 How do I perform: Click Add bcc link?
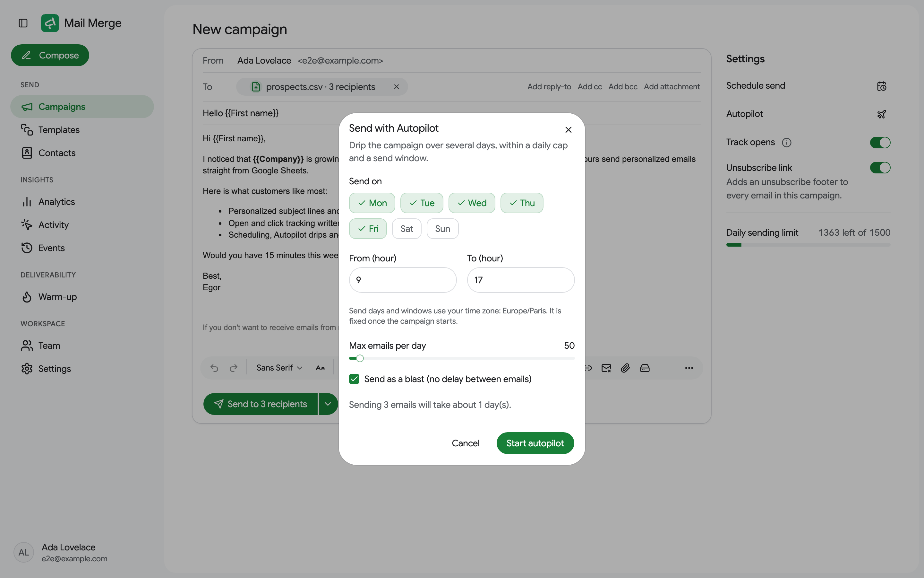point(623,87)
